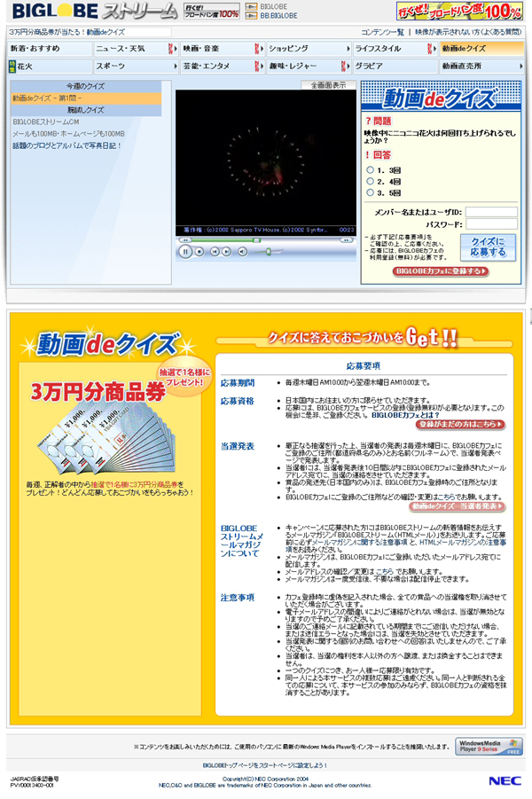This screenshot has height=799, width=532.
Task: Expand the 芸能・エンタメ menu arrow
Action: [x=262, y=67]
